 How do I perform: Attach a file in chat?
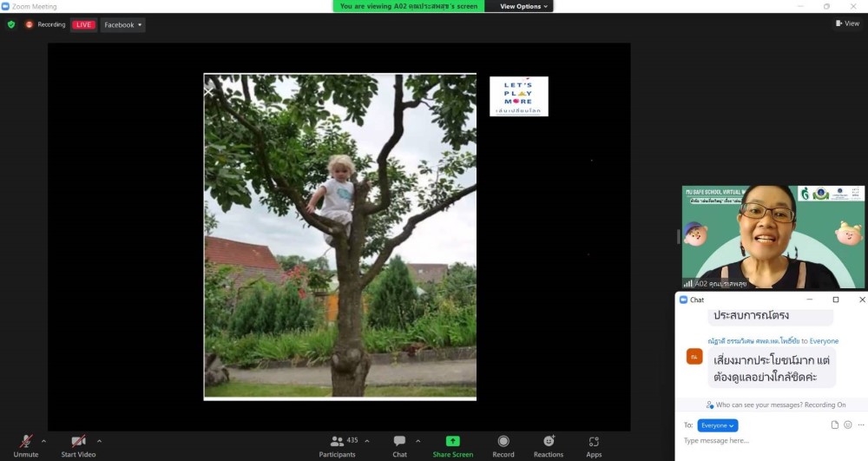[x=834, y=425]
